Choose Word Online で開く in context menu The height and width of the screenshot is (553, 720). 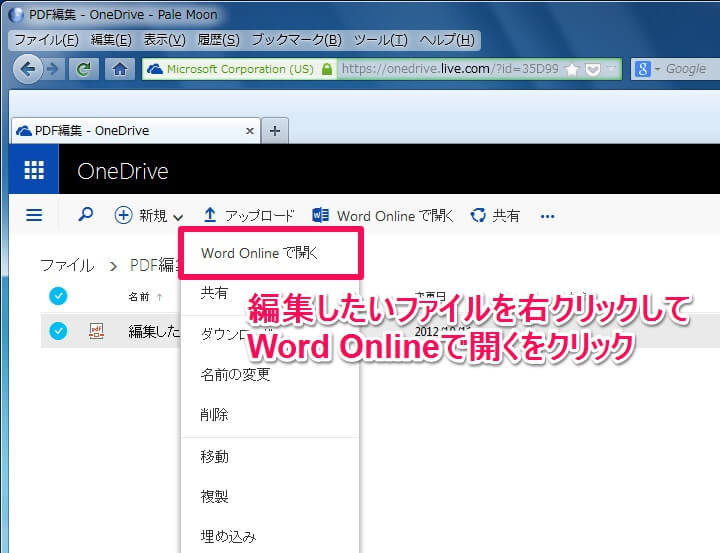tap(271, 253)
